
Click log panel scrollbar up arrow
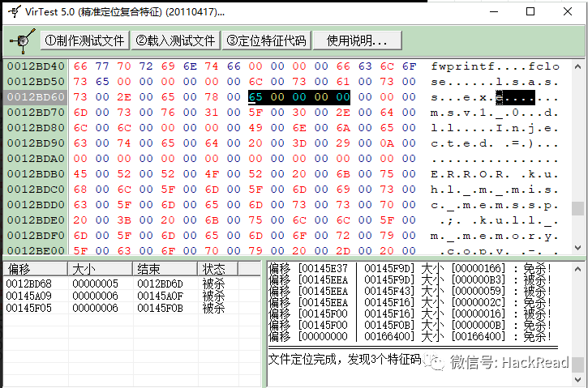pyautogui.click(x=577, y=269)
